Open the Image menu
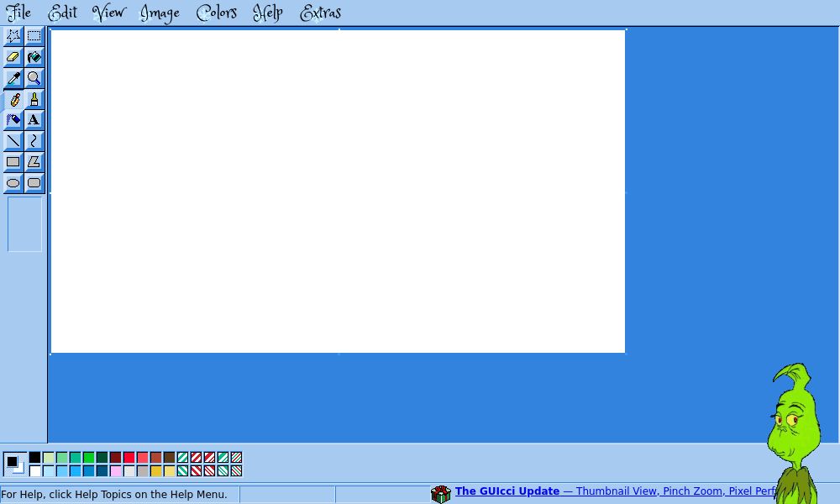This screenshot has width=840, height=504. 159,13
